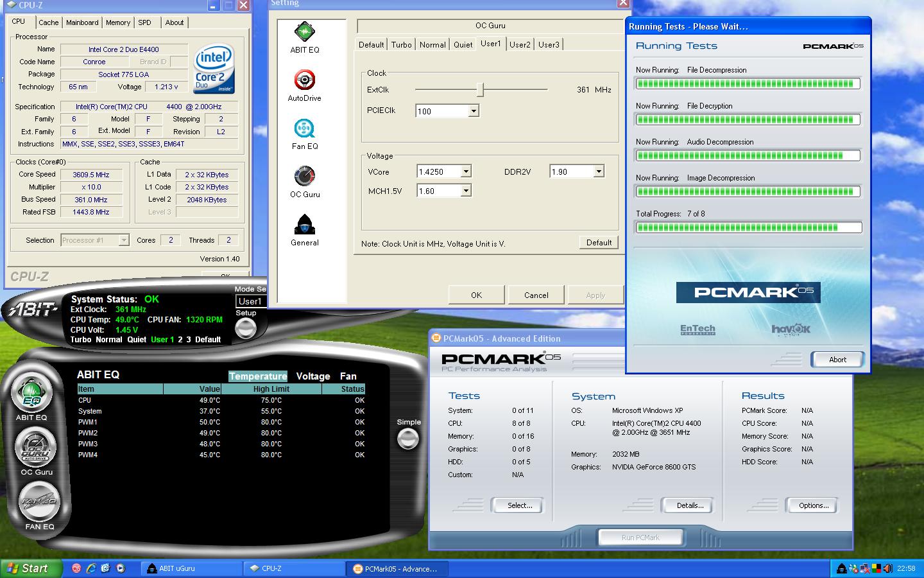Switch to ABIT uGuru taskbar window

[x=191, y=568]
